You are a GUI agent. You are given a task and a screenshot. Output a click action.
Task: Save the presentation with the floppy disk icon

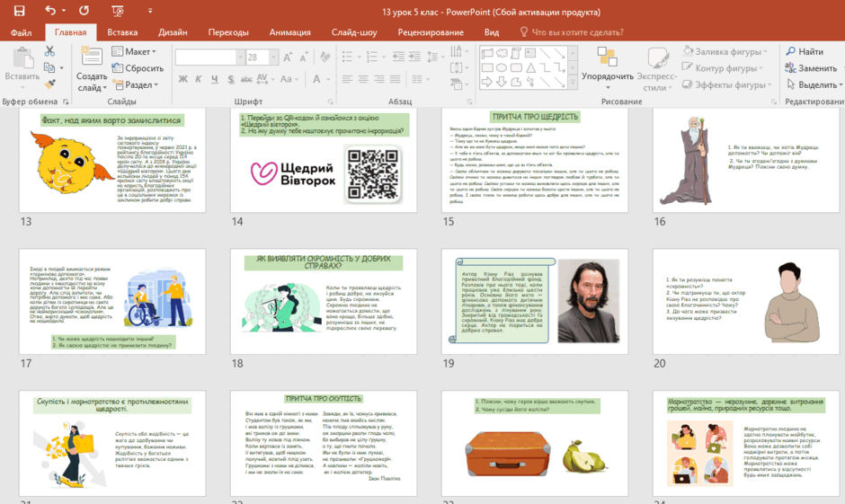pyautogui.click(x=20, y=11)
